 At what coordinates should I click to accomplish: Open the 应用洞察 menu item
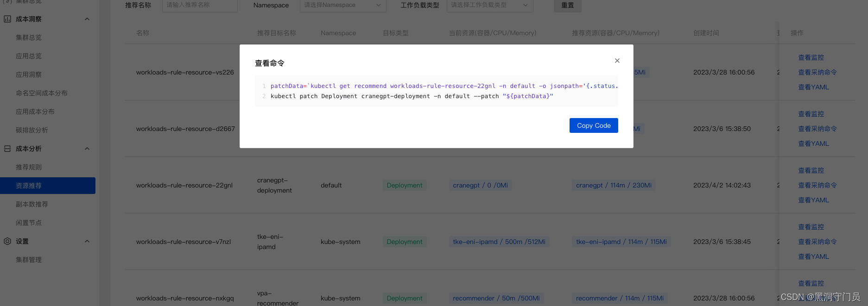point(29,75)
